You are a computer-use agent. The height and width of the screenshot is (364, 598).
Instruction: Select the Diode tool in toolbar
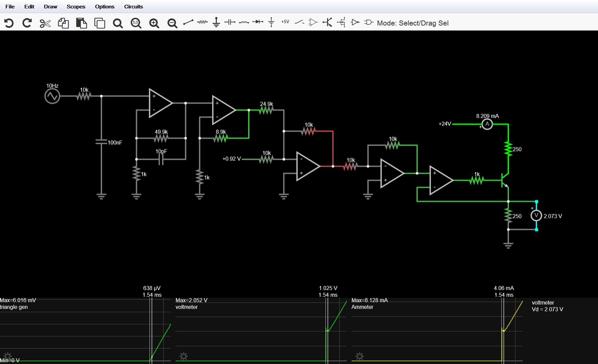258,22
